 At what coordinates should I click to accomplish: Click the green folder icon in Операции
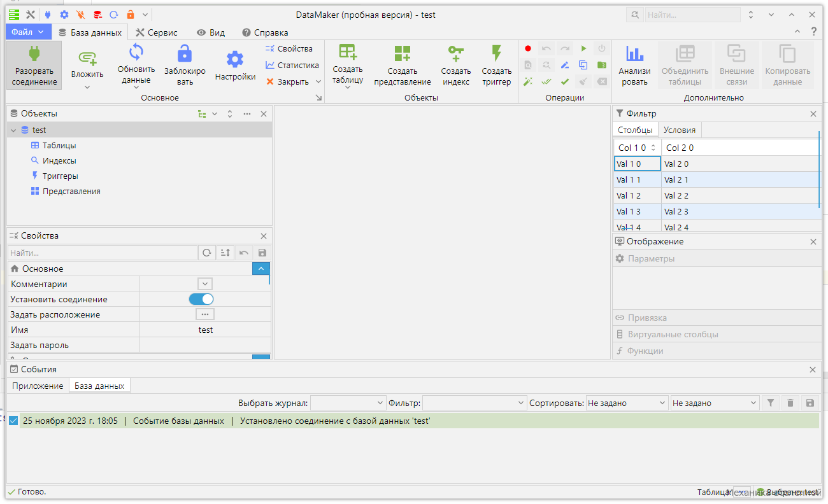(x=602, y=65)
